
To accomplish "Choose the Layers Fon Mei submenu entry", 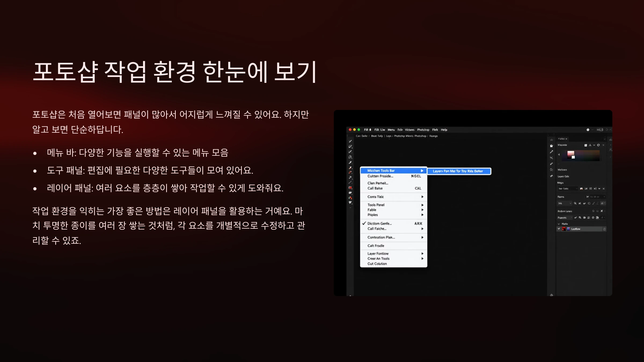I will [459, 171].
